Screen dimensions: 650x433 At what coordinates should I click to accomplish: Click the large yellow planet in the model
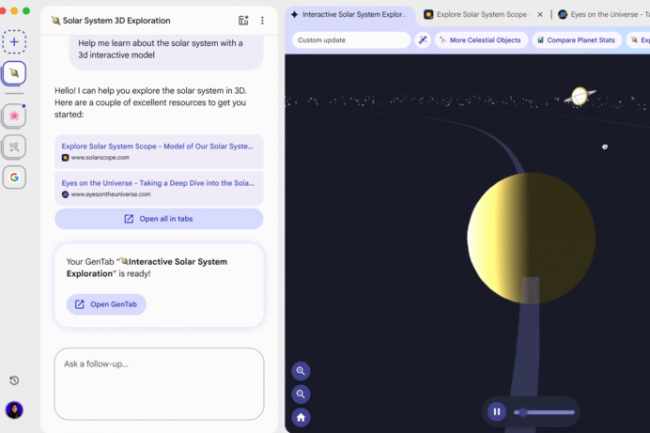point(531,238)
